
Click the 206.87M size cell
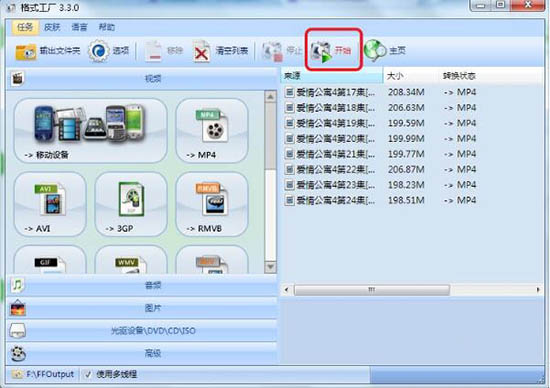pos(406,169)
